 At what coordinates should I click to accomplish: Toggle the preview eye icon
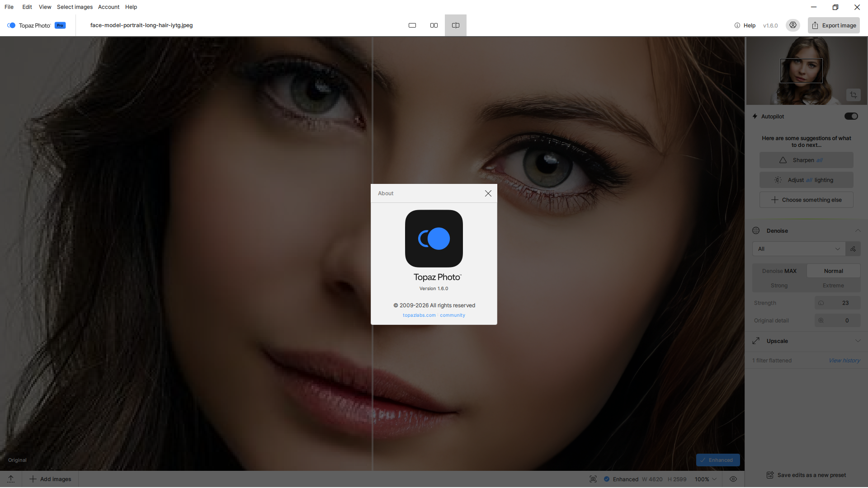click(x=733, y=479)
